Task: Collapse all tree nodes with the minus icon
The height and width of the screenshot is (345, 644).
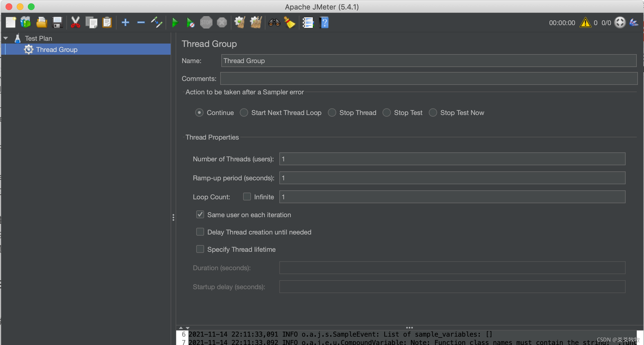Action: click(x=141, y=23)
